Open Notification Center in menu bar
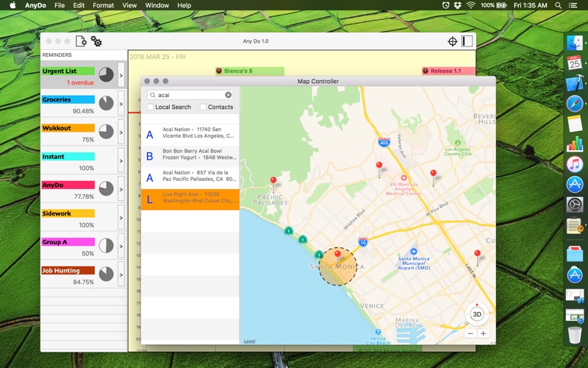This screenshot has width=588, height=368. coord(573,5)
